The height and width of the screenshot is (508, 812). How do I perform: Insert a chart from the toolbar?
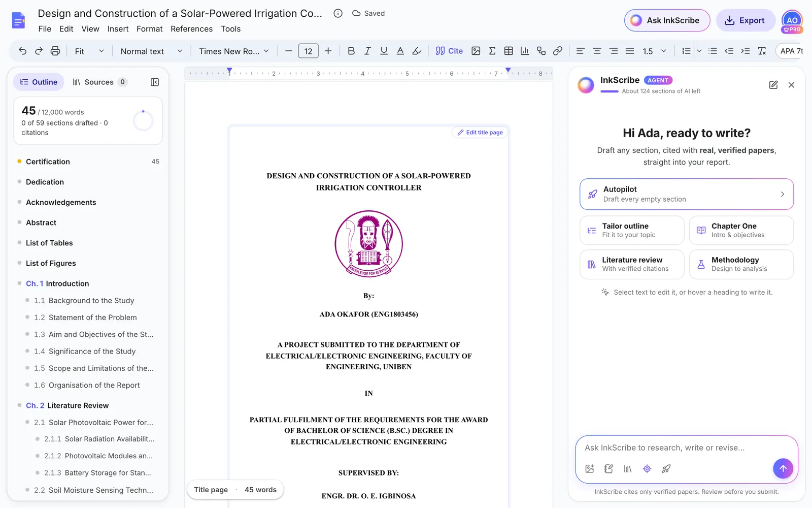click(x=525, y=51)
